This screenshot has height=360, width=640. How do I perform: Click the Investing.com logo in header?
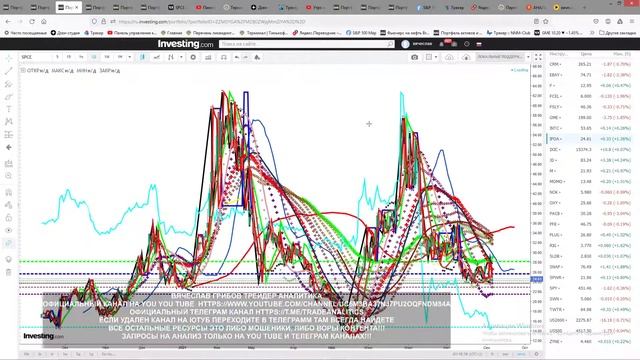pyautogui.click(x=185, y=44)
